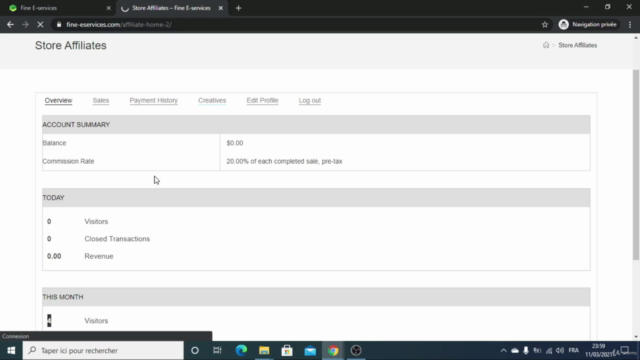Viewport: 640px width, 360px height.
Task: Click the browser forward arrow
Action: pos(25,24)
